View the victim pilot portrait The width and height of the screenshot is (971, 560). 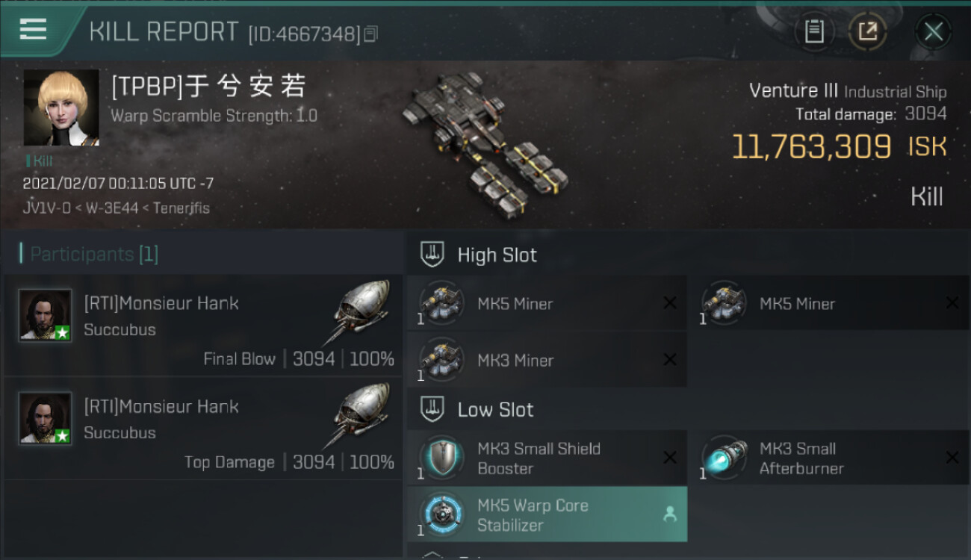[61, 108]
